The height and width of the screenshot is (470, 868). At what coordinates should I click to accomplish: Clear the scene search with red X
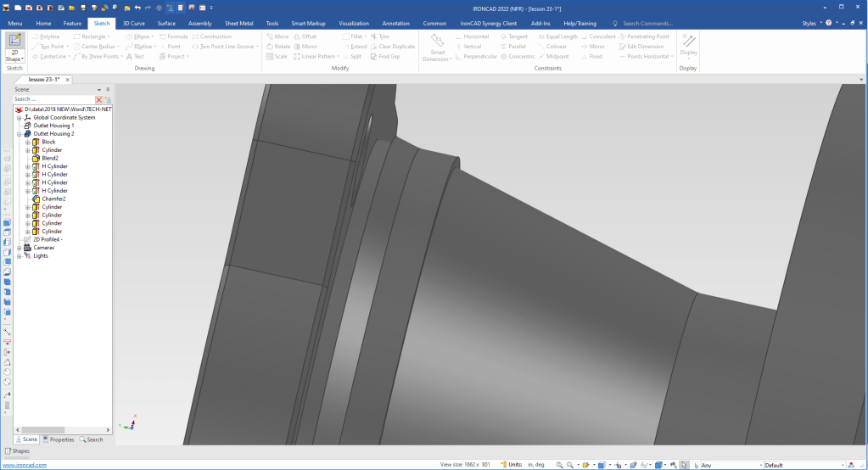pos(99,99)
